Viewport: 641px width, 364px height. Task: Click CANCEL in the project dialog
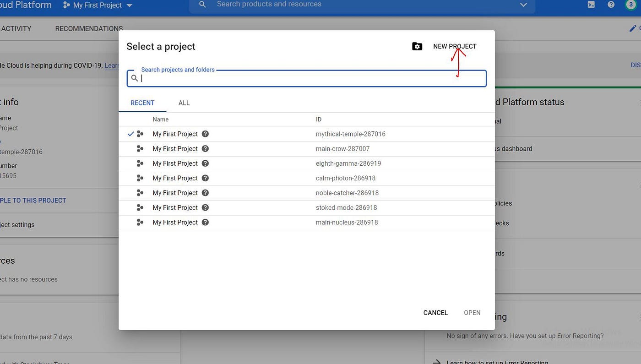pos(435,313)
